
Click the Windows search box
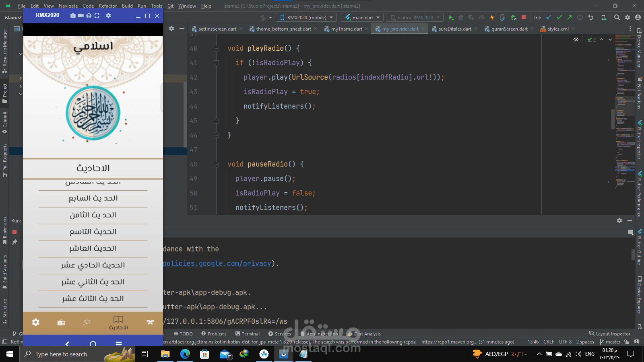click(x=78, y=354)
